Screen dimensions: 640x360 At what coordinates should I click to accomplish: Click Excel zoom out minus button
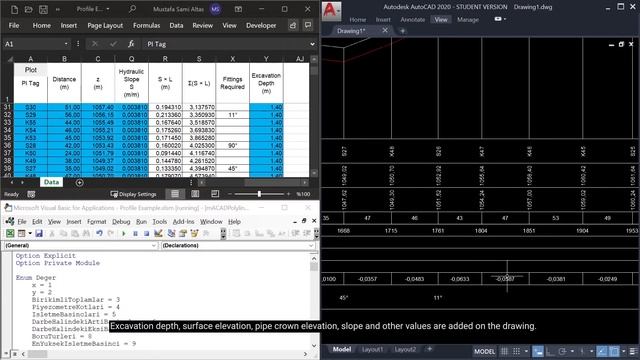[x=230, y=194]
